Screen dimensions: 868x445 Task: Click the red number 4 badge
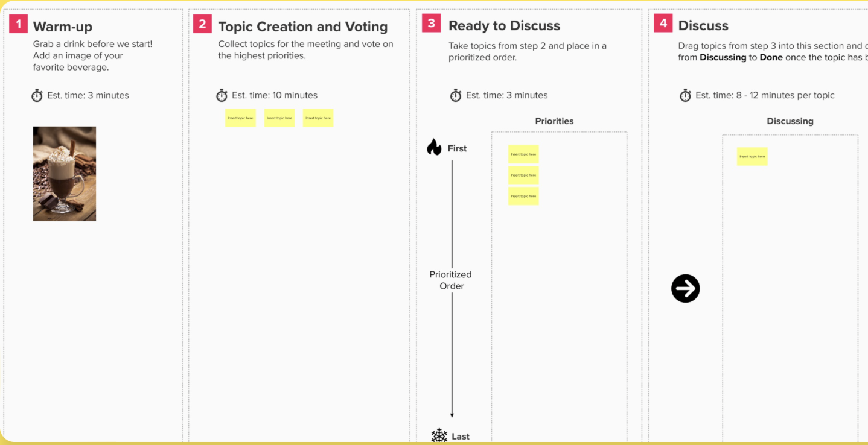click(x=663, y=24)
